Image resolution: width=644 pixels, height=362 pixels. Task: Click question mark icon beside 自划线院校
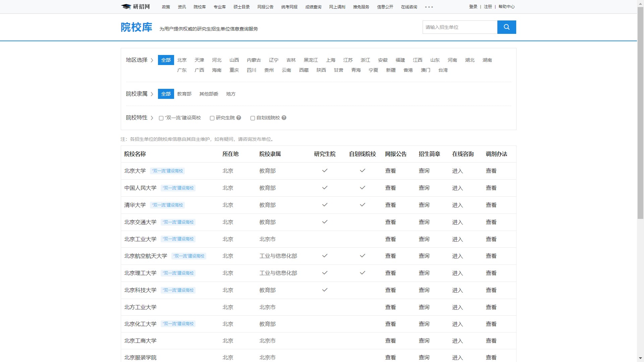pyautogui.click(x=284, y=118)
